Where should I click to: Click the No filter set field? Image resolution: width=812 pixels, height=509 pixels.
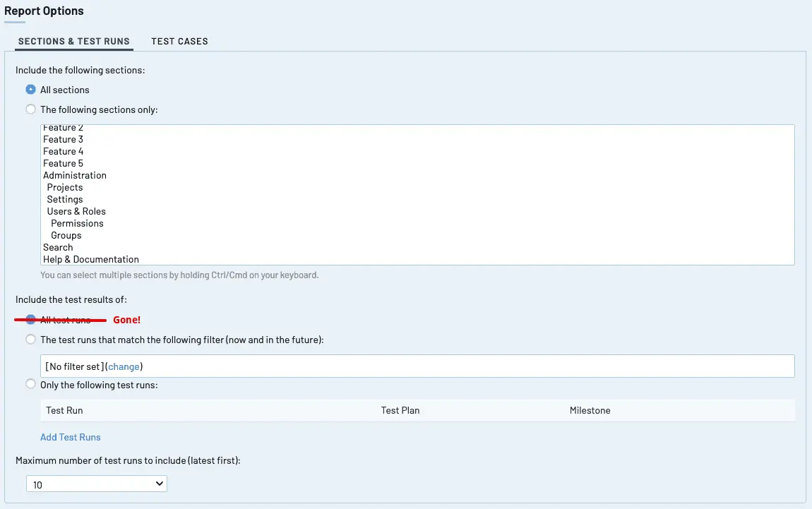point(417,366)
